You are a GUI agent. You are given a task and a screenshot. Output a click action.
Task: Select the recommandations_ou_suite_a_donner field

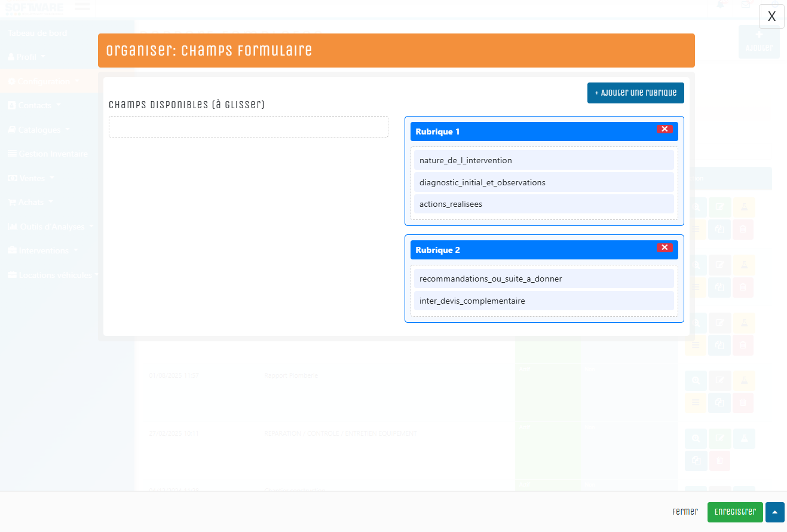543,279
